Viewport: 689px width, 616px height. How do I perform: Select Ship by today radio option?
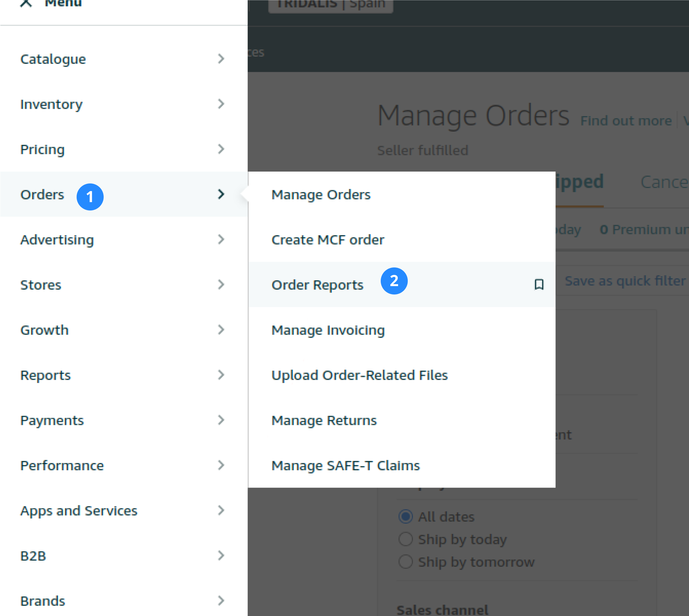click(x=405, y=539)
